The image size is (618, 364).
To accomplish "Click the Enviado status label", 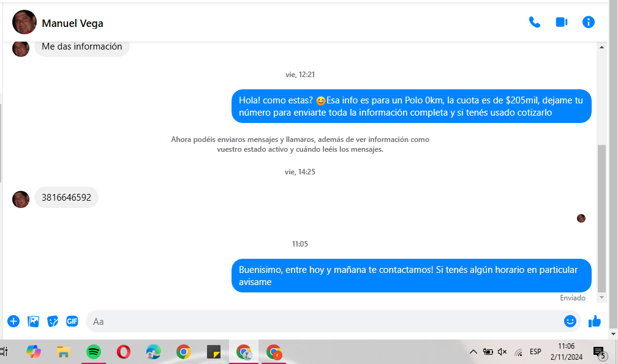I will pos(573,298).
